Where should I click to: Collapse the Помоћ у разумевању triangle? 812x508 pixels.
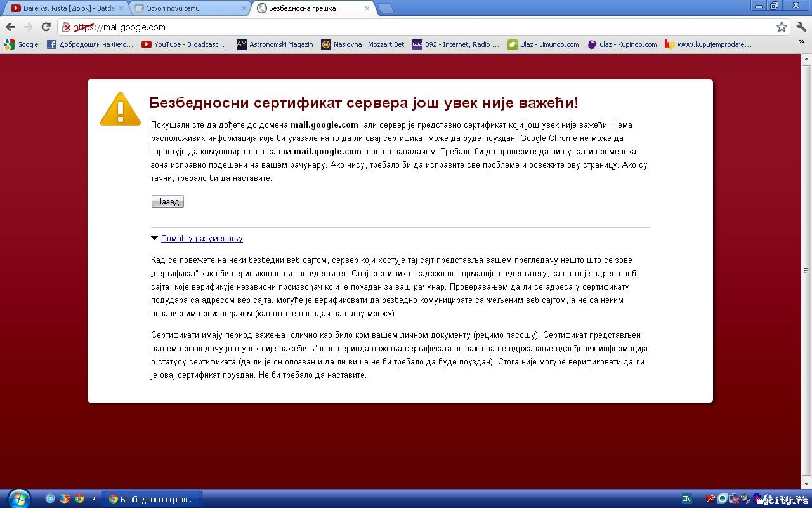coord(154,239)
